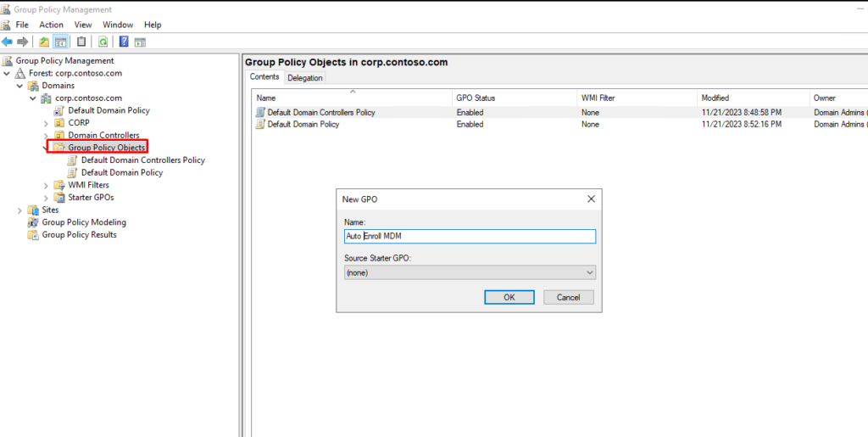Open the Action menu

[x=51, y=25]
